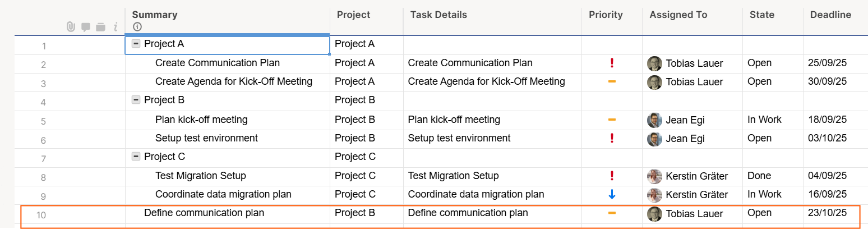Click Kerstin Gräter avatar on Test Migration Setup row

654,176
